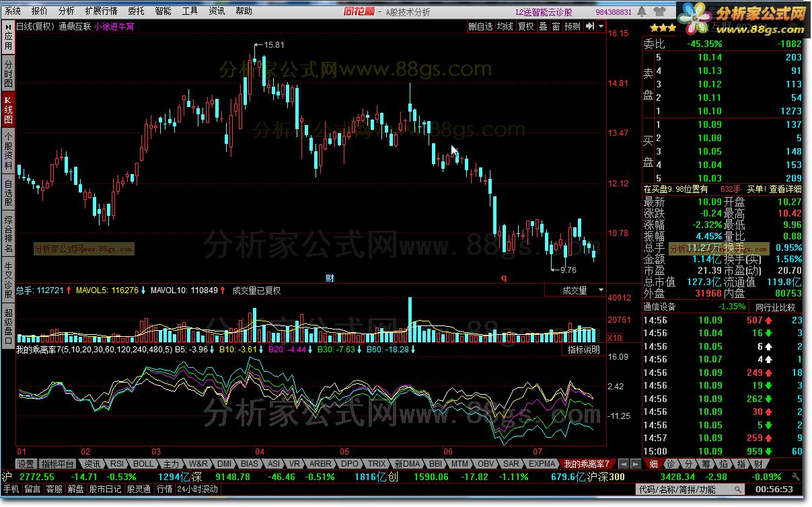Switch to the BIAS indicator tab
Viewport: 812px width, 507px height.
tap(250, 464)
